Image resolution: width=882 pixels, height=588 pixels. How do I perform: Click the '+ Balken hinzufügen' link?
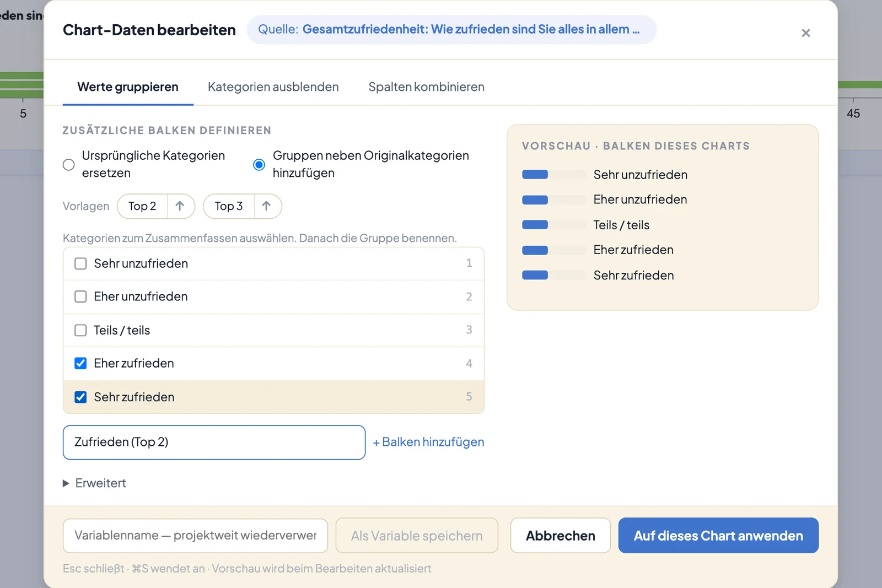(428, 442)
